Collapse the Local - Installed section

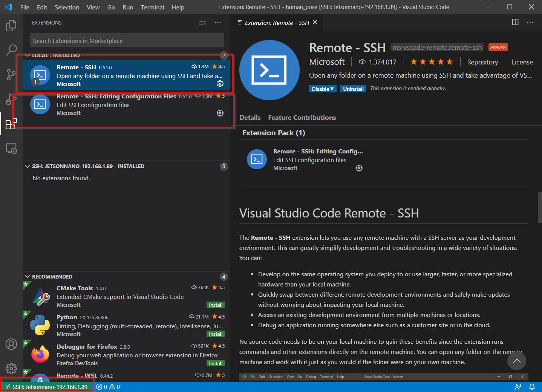(x=28, y=55)
